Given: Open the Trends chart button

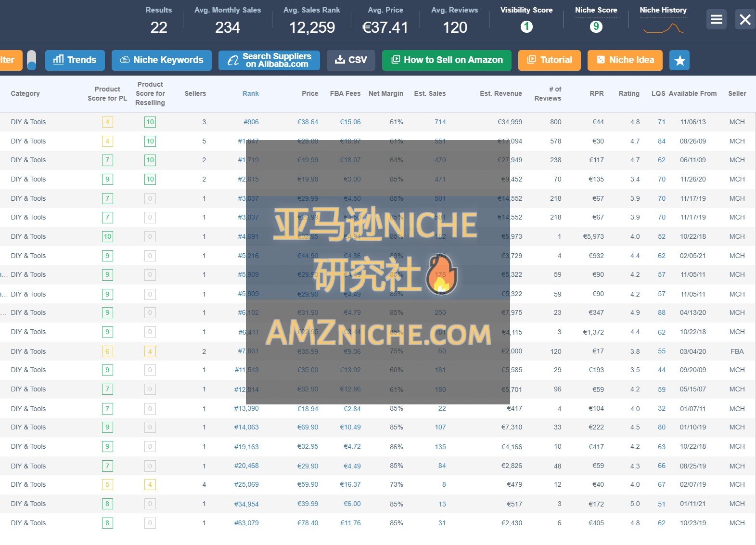Looking at the screenshot, I should click(x=75, y=60).
